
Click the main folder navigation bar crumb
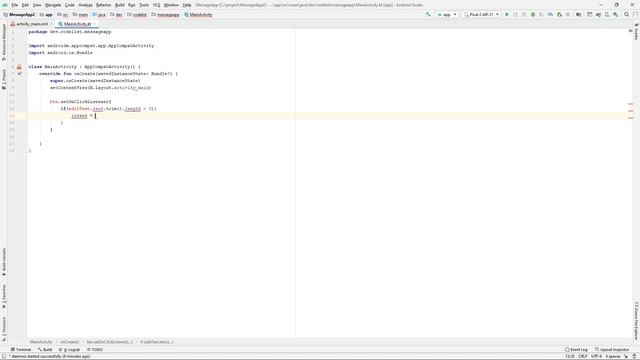(x=80, y=15)
